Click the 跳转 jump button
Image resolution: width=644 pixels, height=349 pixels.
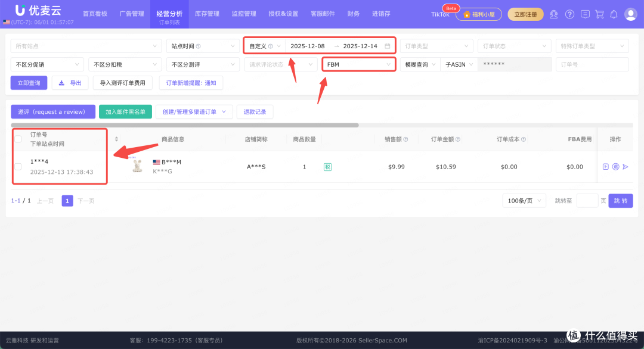[621, 201]
